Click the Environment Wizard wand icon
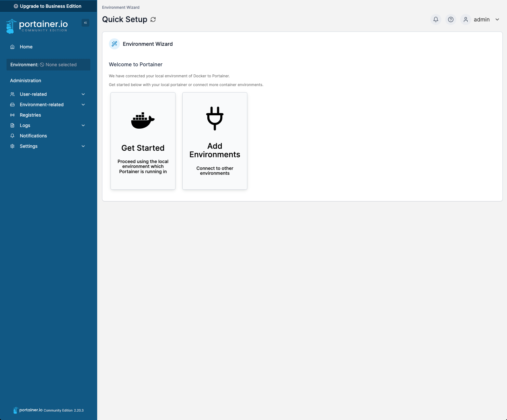The width and height of the screenshot is (507, 420). point(114,44)
